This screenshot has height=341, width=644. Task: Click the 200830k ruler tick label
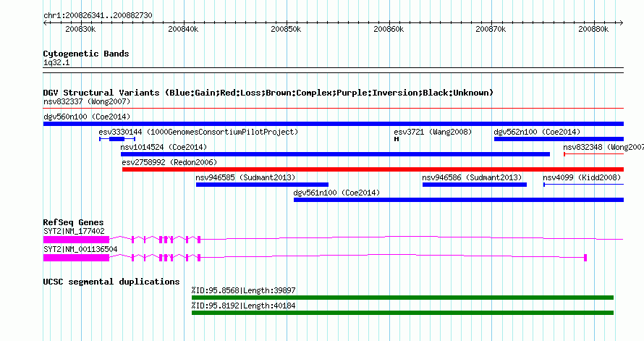click(x=80, y=29)
